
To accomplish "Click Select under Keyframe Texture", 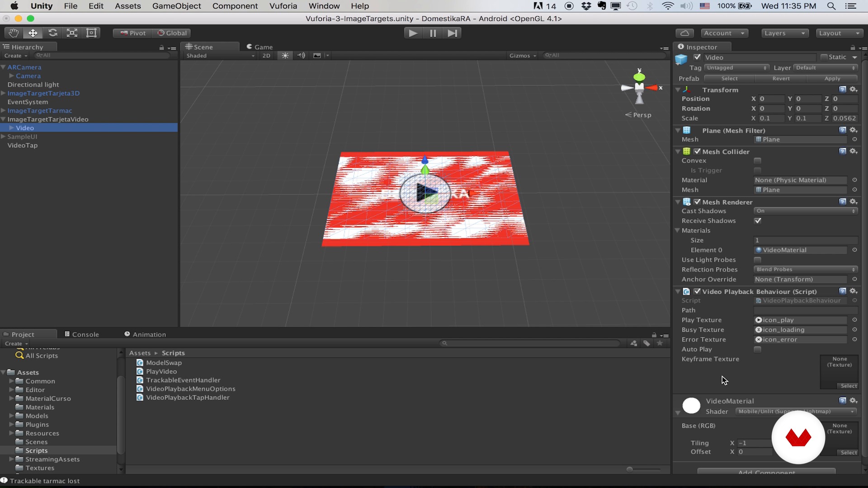I will pos(849,386).
